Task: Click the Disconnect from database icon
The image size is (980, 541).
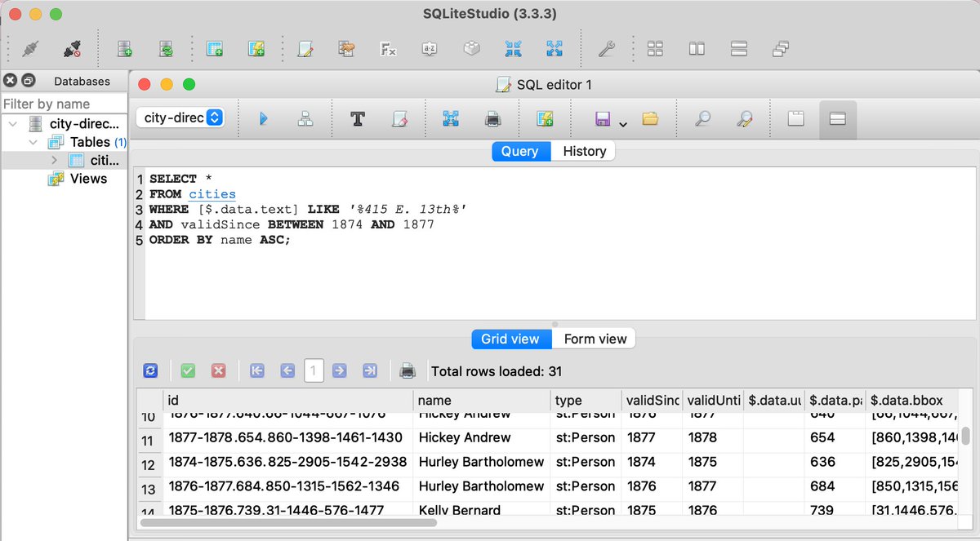Action: point(73,49)
